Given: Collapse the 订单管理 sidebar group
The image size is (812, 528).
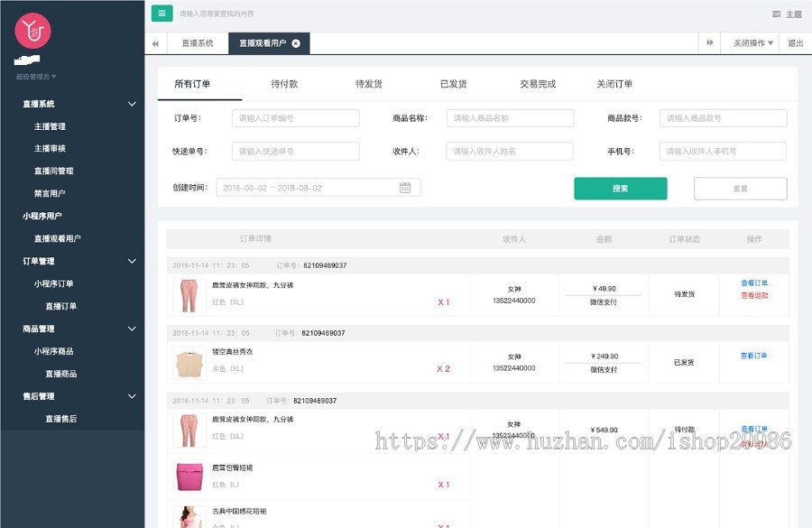Looking at the screenshot, I should tap(132, 261).
